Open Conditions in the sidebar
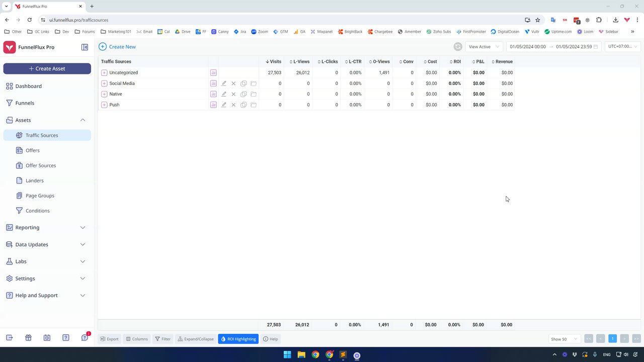 point(47,211)
